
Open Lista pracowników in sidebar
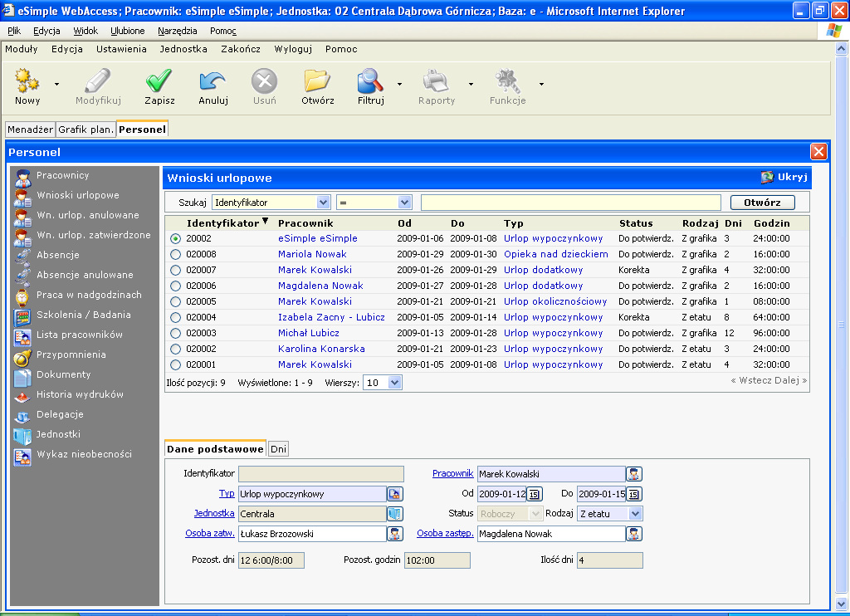(79, 335)
